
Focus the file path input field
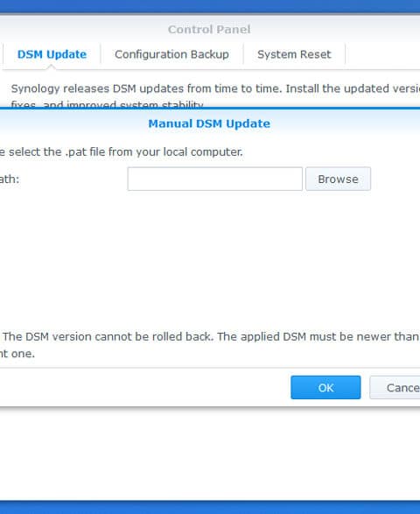click(215, 179)
